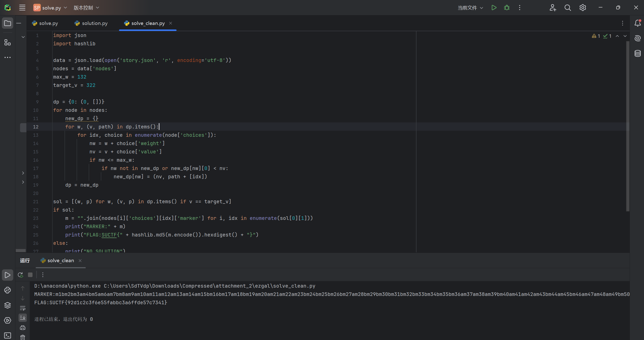Run the current file with Run icon
Viewport: 644px width, 340px height.
494,8
